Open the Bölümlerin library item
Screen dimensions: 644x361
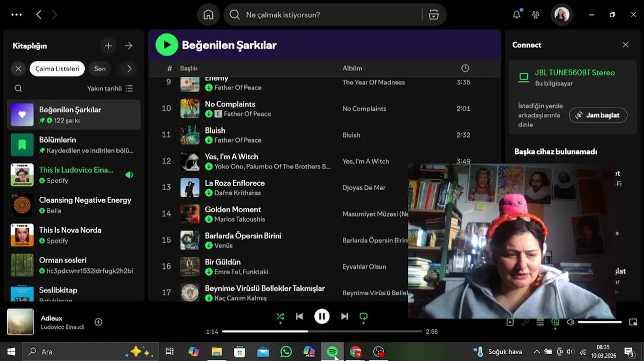pyautogui.click(x=74, y=144)
